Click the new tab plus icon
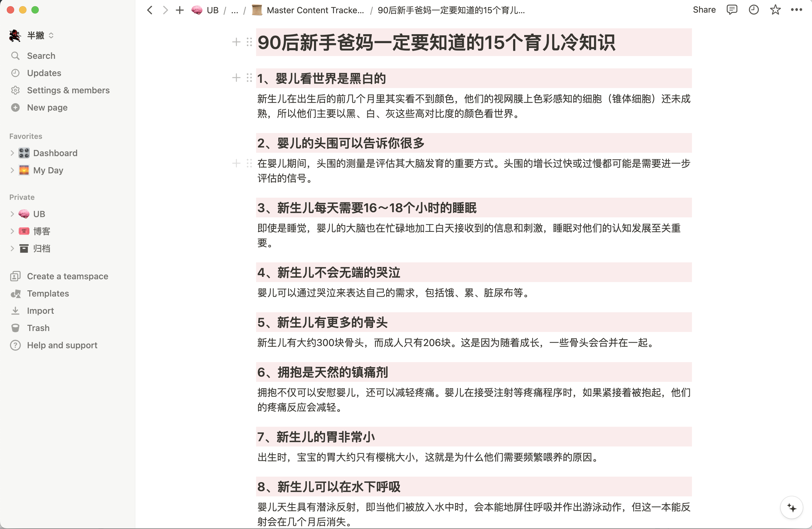This screenshot has width=812, height=529. 179,10
